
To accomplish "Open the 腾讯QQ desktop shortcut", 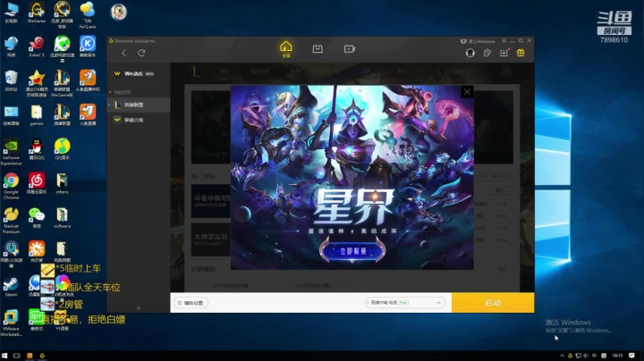I will 37,149.
